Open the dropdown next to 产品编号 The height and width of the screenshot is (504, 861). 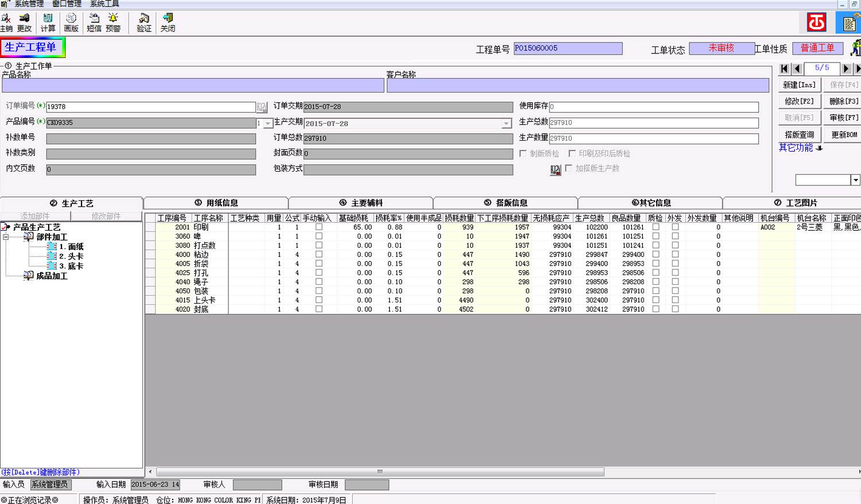267,123
